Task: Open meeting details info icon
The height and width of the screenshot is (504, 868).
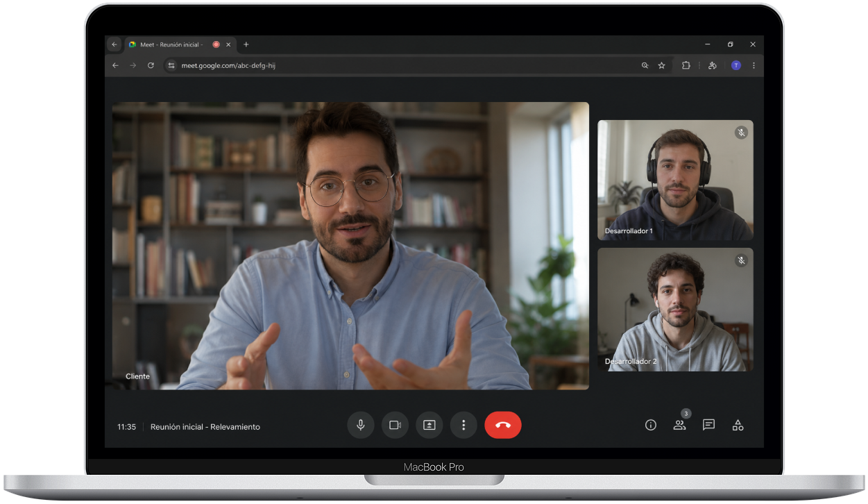Action: 651,425
